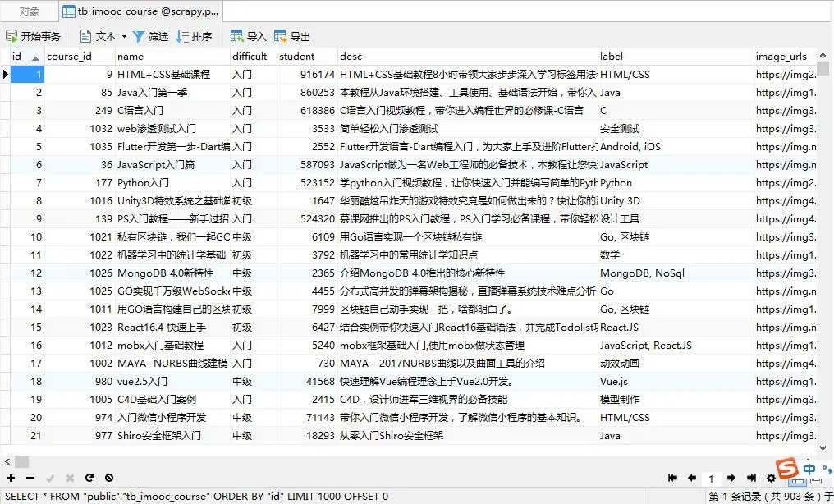Click student value 916174
The image size is (834, 504).
(x=308, y=75)
